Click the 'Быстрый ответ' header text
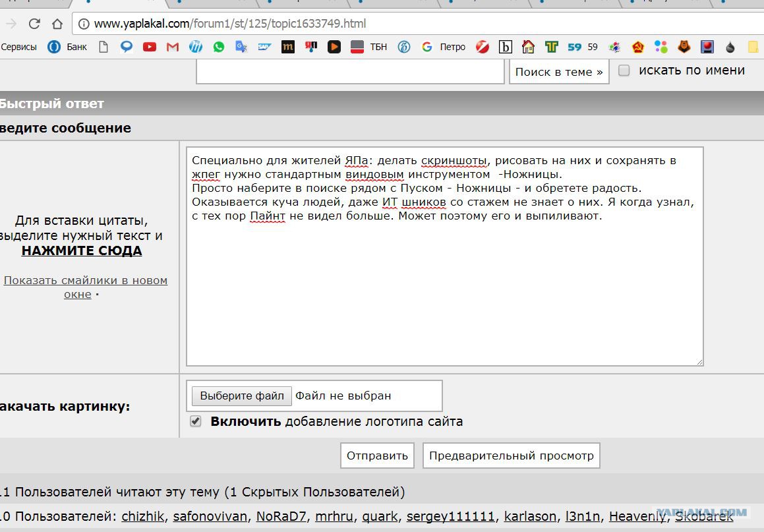Viewport: 764px width, 532px height. click(x=51, y=103)
